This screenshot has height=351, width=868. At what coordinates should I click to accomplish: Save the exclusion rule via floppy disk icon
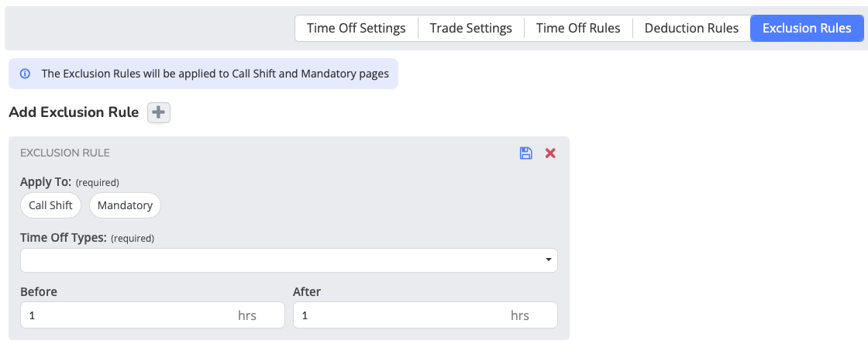(x=526, y=153)
